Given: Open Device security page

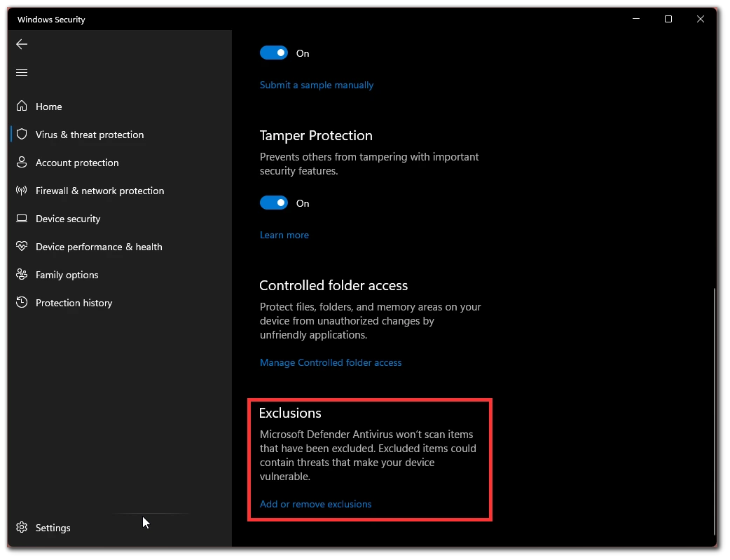Looking at the screenshot, I should tap(68, 219).
